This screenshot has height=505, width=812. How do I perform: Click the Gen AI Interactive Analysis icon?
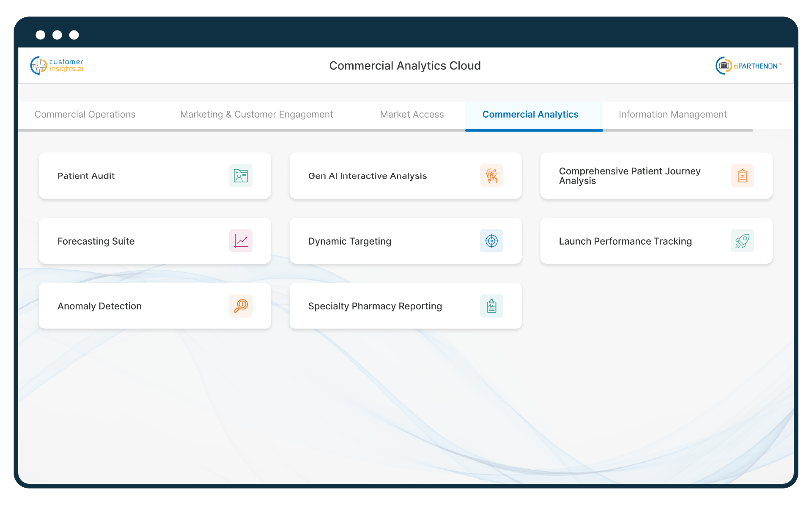pyautogui.click(x=491, y=176)
